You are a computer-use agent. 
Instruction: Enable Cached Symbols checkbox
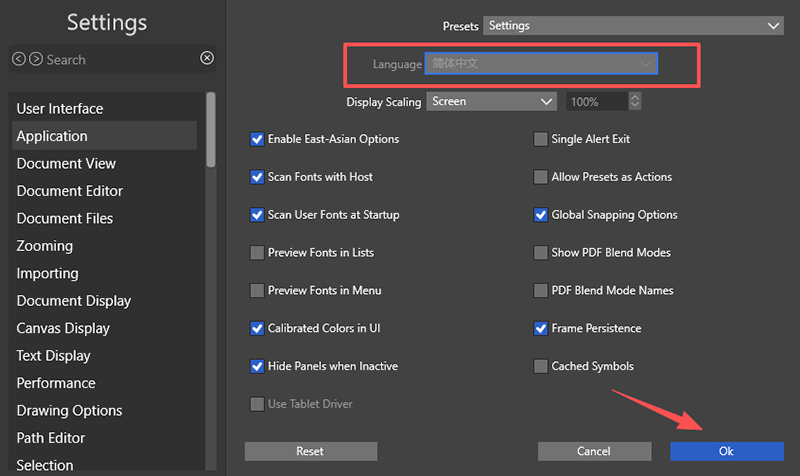pyautogui.click(x=540, y=366)
